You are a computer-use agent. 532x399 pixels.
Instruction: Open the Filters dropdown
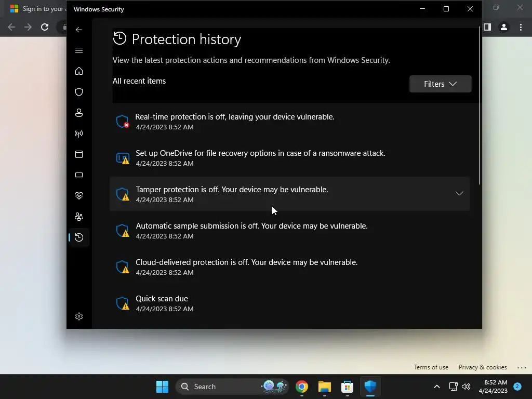(x=440, y=84)
